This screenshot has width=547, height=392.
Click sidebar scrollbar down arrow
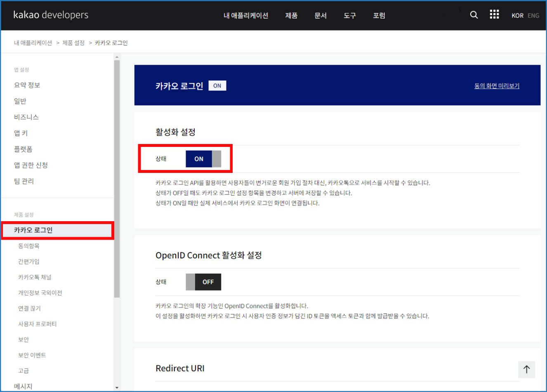117,387
